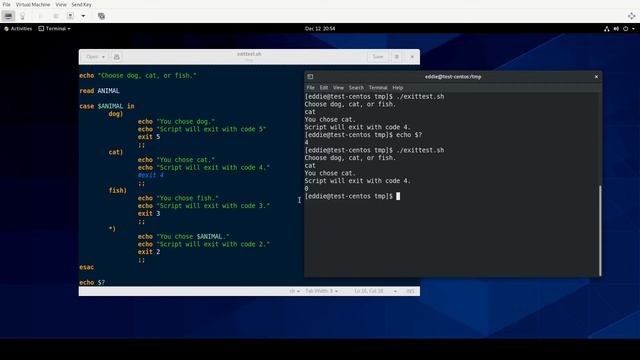Click the power icon in system tray
The image size is (640, 360).
click(x=625, y=29)
